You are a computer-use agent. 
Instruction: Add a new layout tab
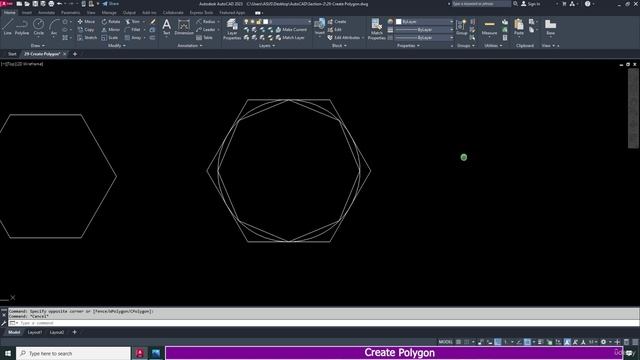[x=74, y=332]
